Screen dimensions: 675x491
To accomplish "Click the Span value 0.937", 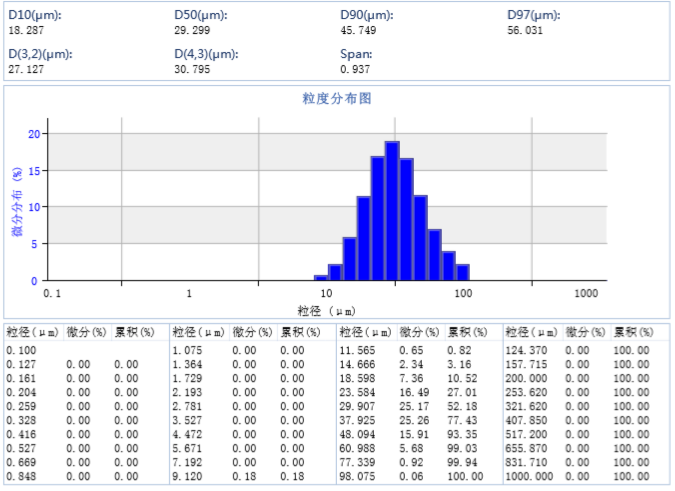I will (355, 69).
